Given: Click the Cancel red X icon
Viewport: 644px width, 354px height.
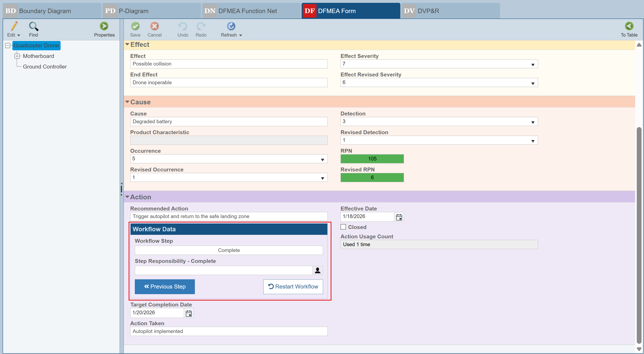Looking at the screenshot, I should [154, 26].
